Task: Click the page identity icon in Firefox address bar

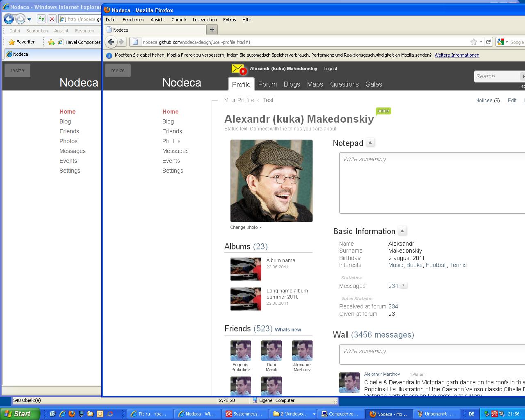Action: pos(135,42)
